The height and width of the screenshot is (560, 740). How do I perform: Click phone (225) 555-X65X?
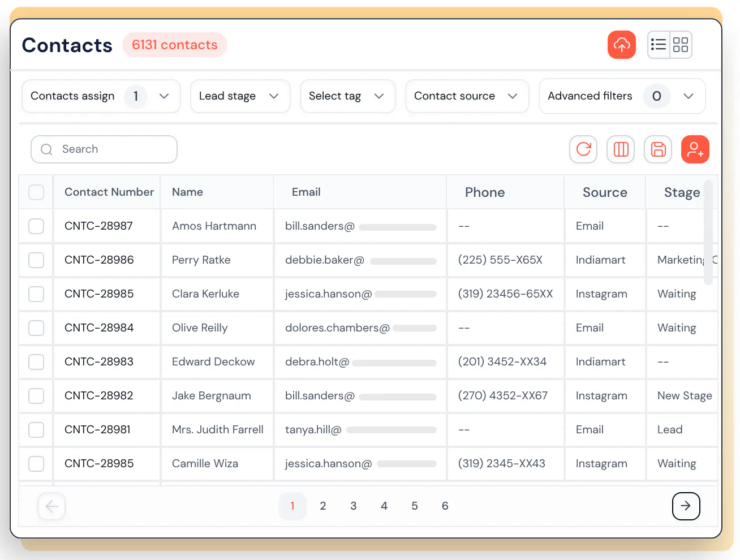(500, 260)
